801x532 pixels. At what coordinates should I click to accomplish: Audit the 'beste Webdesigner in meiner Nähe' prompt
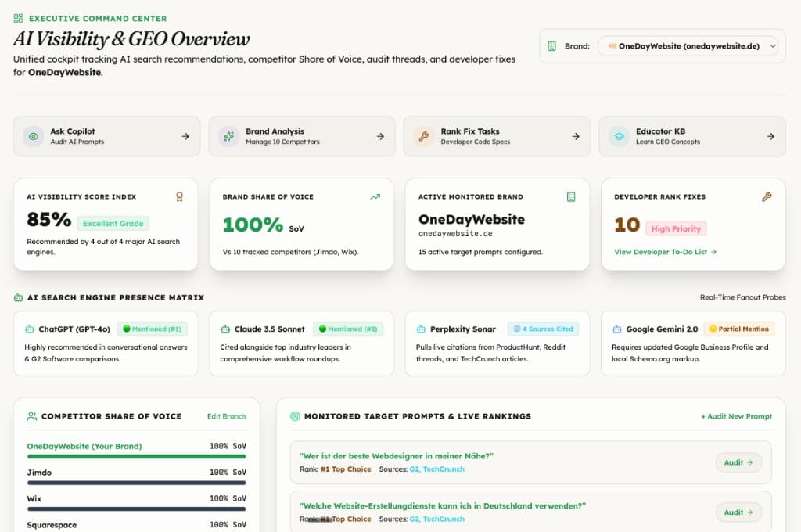(x=738, y=462)
